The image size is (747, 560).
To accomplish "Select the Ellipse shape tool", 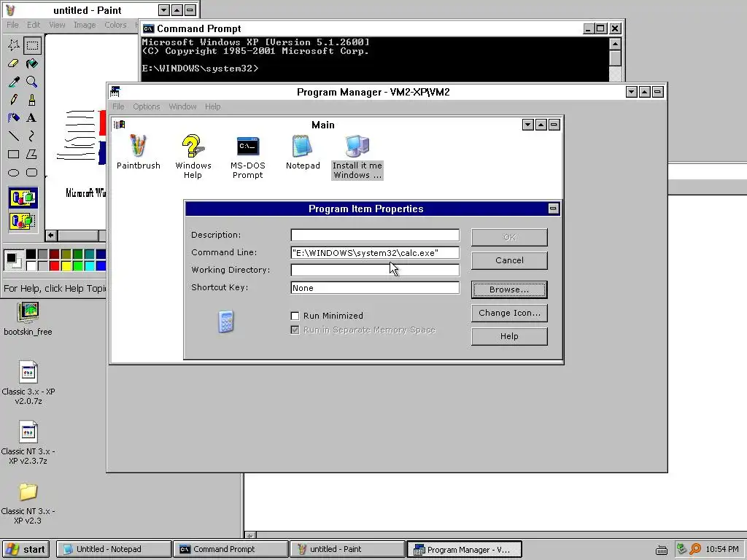I will tap(14, 172).
